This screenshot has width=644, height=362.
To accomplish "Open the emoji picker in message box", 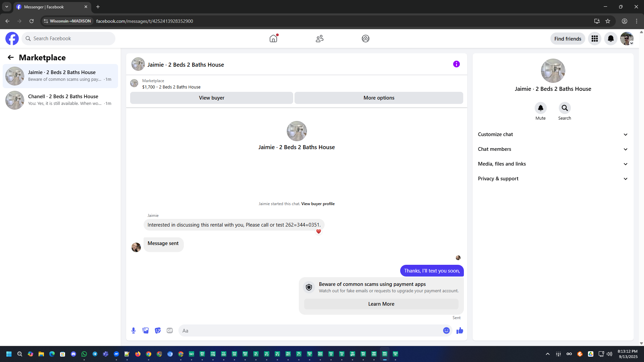I will coord(446,330).
